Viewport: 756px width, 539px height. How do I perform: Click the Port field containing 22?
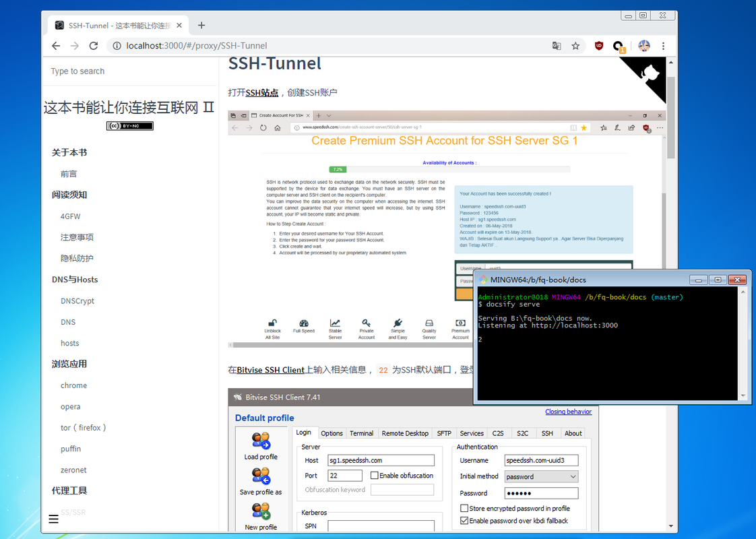345,476
